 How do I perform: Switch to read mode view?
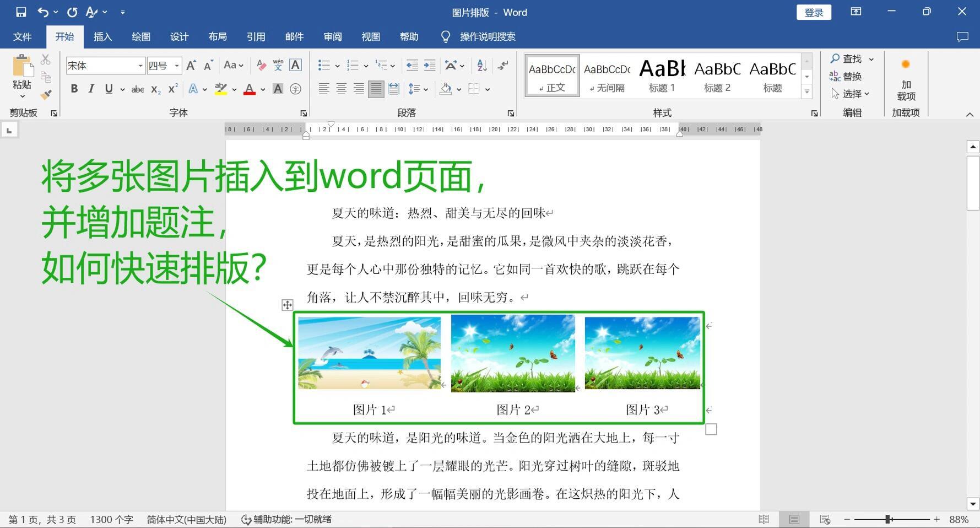[764, 519]
